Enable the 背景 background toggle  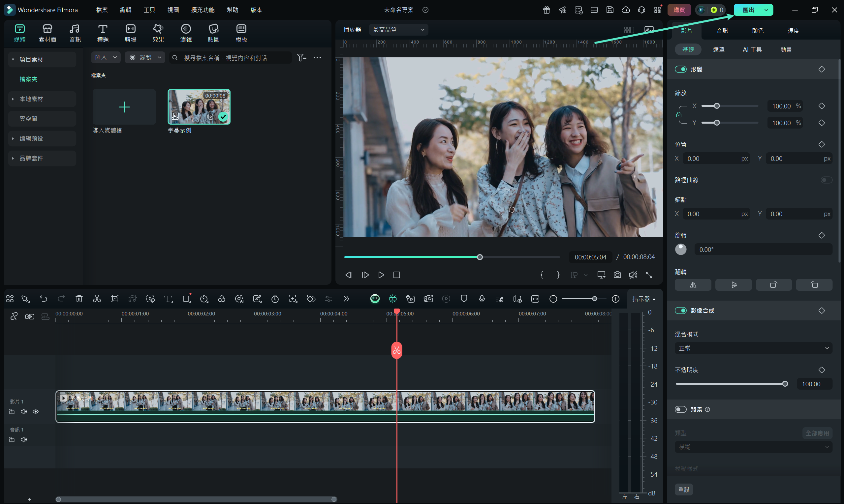tap(680, 409)
